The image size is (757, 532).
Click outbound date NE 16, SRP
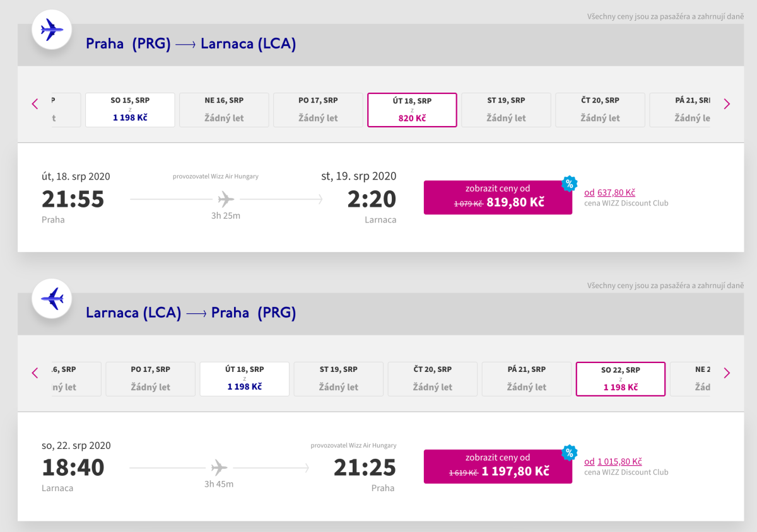(x=224, y=110)
